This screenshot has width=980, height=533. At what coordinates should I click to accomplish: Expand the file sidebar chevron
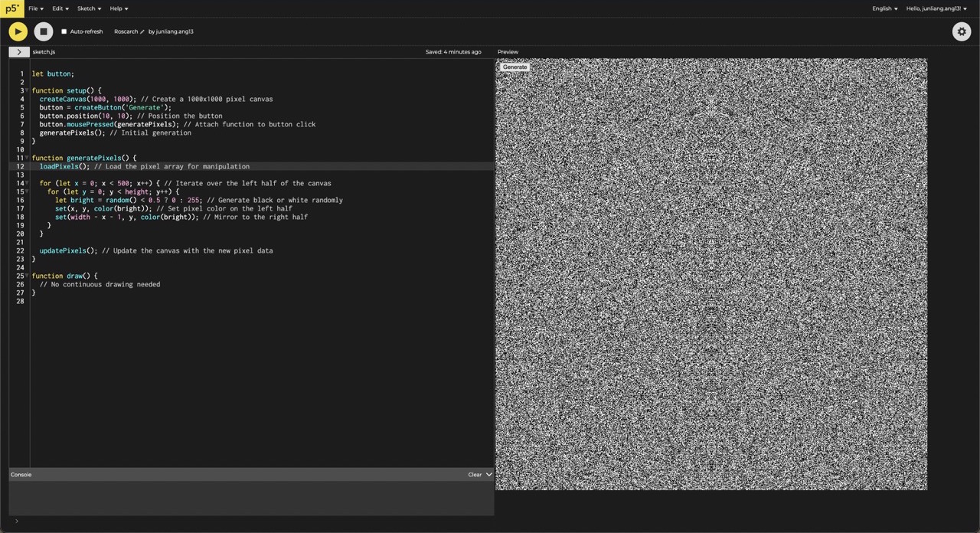point(19,52)
